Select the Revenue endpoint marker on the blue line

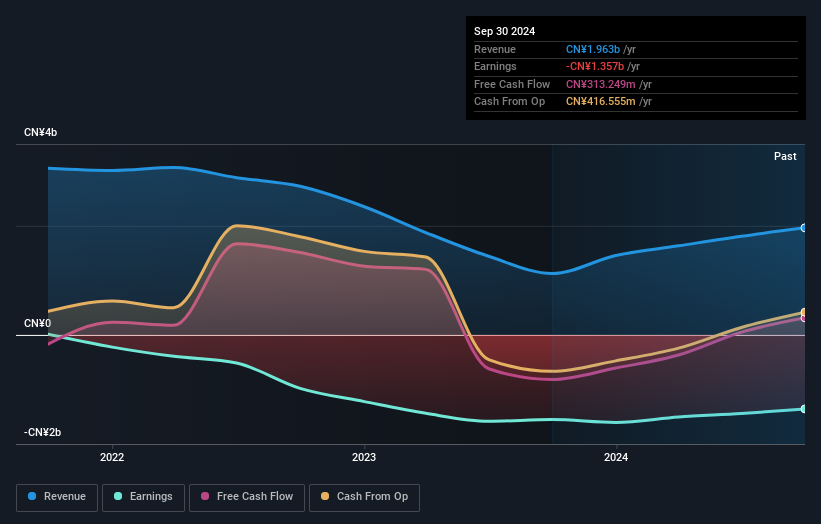804,228
